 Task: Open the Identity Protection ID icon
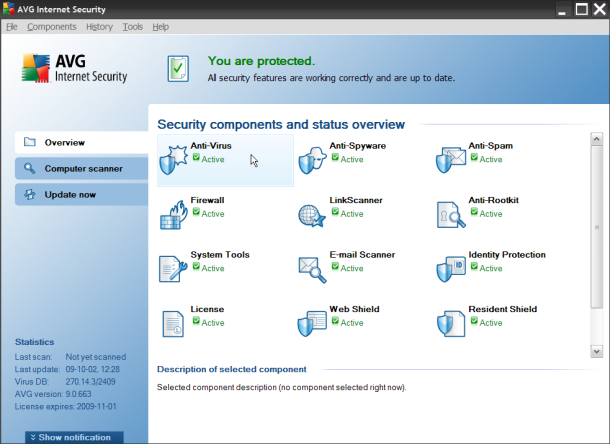point(451,269)
